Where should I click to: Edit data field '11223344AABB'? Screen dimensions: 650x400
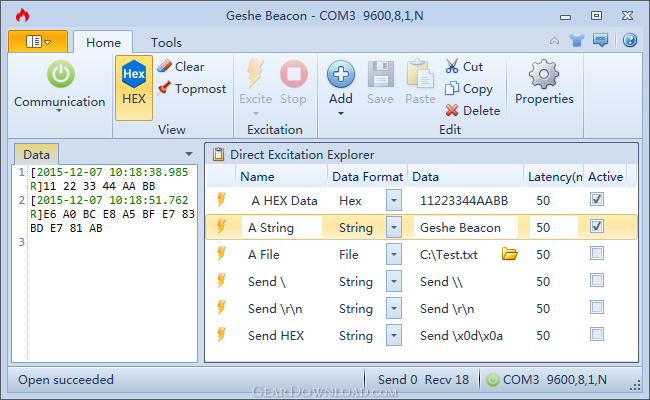[x=464, y=201]
